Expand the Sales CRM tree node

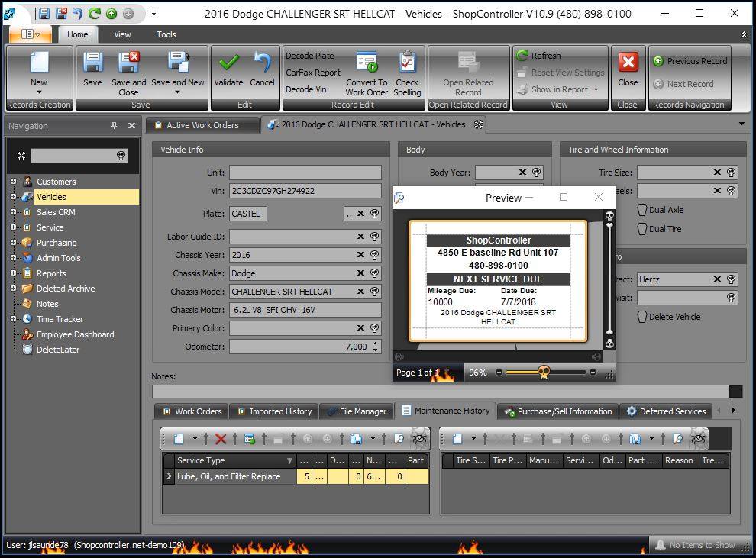point(13,212)
